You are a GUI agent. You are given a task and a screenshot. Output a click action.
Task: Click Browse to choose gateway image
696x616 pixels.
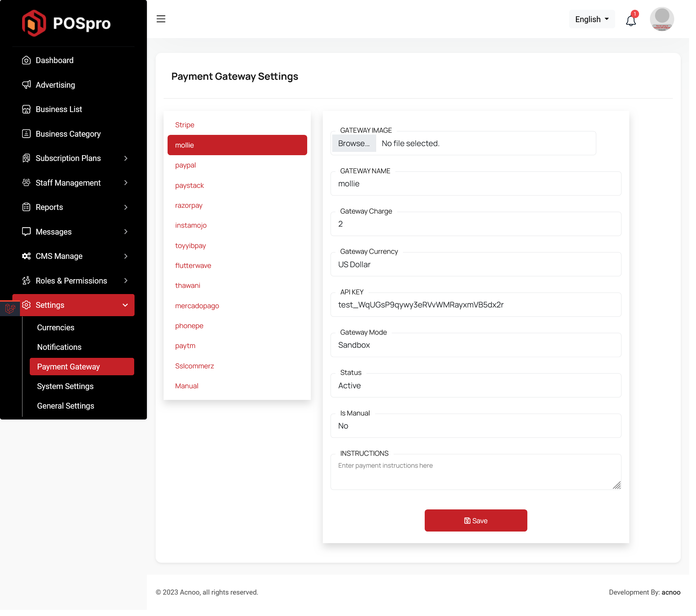coord(354,144)
